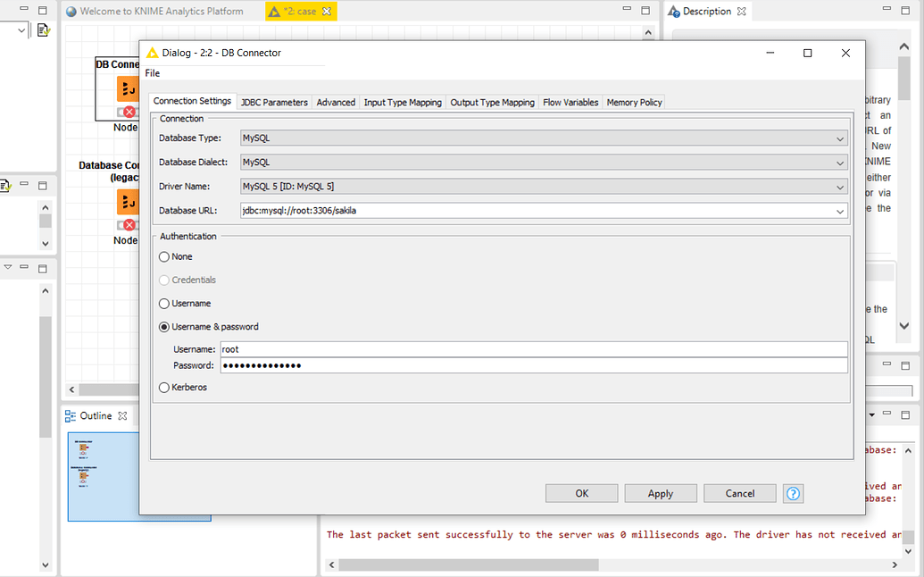This screenshot has height=577, width=924.
Task: Click the OK button to confirm settings
Action: pyautogui.click(x=581, y=493)
